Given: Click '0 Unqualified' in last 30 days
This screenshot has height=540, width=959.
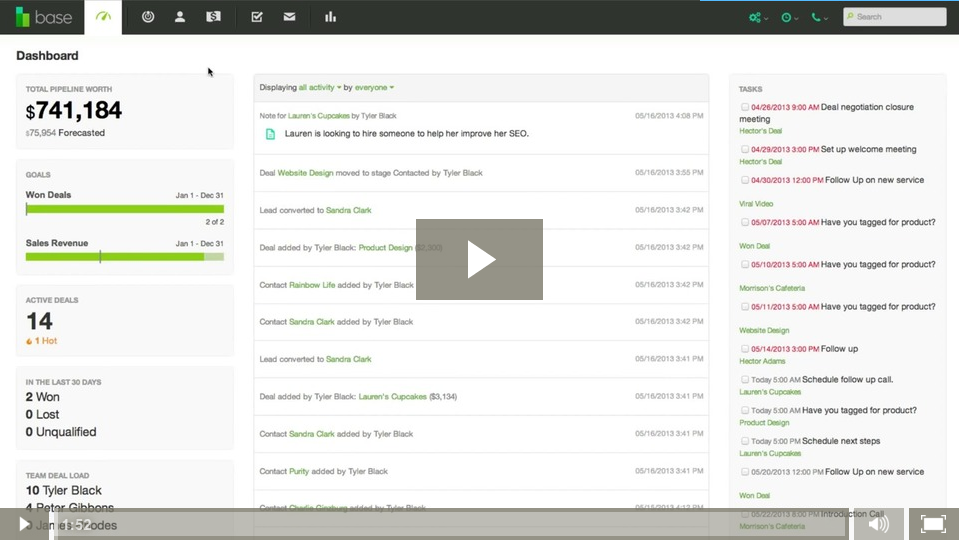Looking at the screenshot, I should [61, 432].
